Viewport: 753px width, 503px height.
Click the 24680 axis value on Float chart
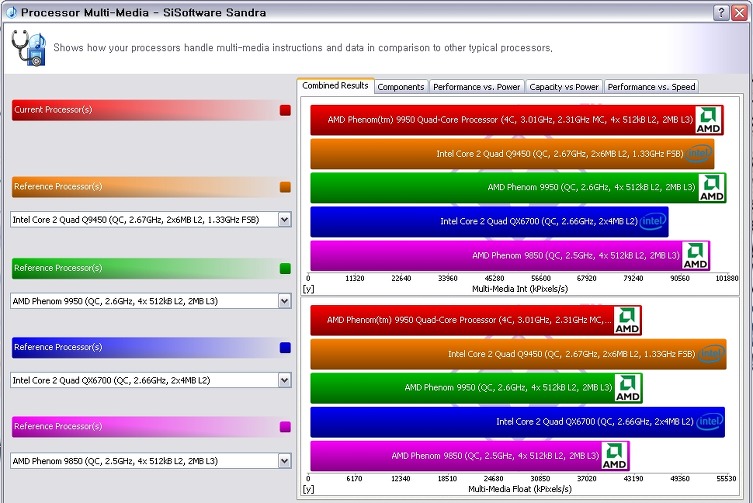[x=493, y=478]
